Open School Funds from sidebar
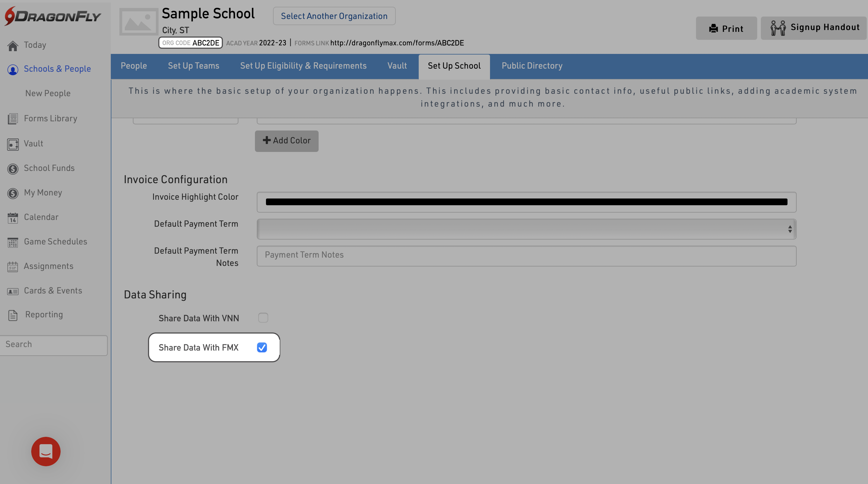The height and width of the screenshot is (484, 868). click(x=49, y=168)
